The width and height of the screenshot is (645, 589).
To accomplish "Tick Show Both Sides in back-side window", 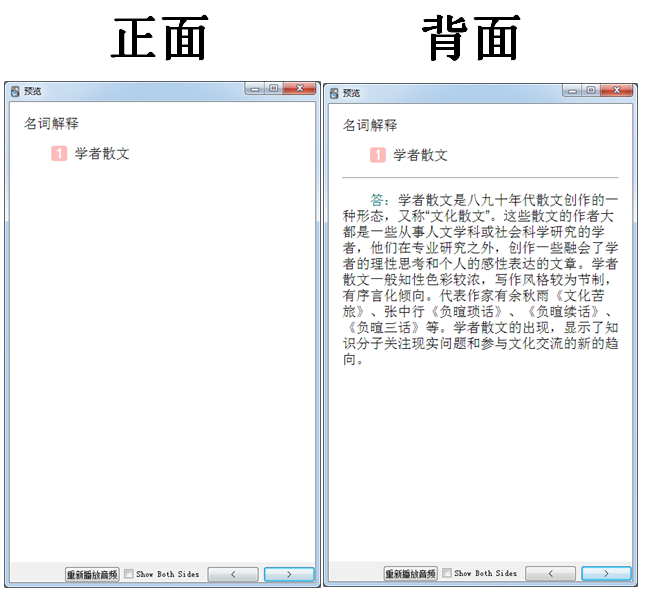I will pos(447,573).
